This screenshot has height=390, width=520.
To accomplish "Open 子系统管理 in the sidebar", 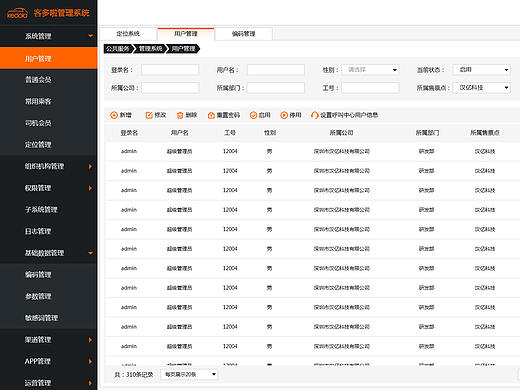I will (x=49, y=210).
